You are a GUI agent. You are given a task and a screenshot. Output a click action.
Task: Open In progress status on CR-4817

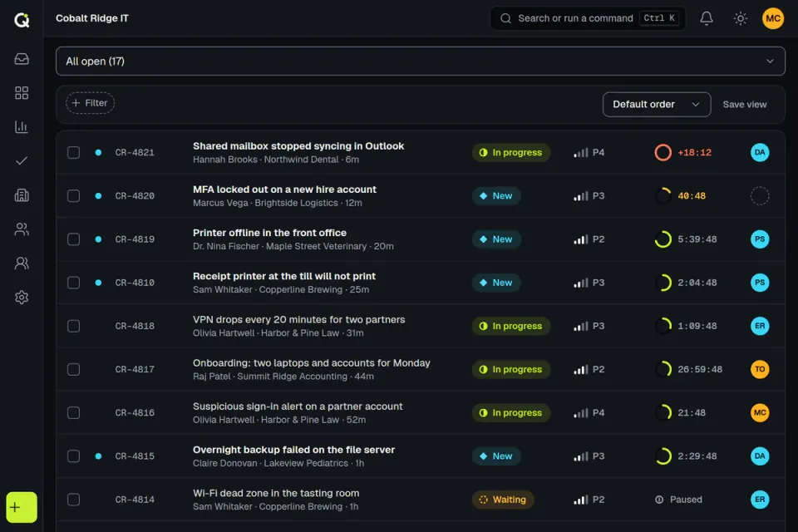(511, 369)
